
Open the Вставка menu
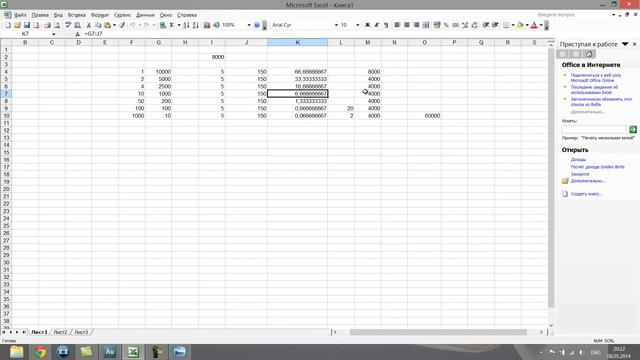coord(77,15)
